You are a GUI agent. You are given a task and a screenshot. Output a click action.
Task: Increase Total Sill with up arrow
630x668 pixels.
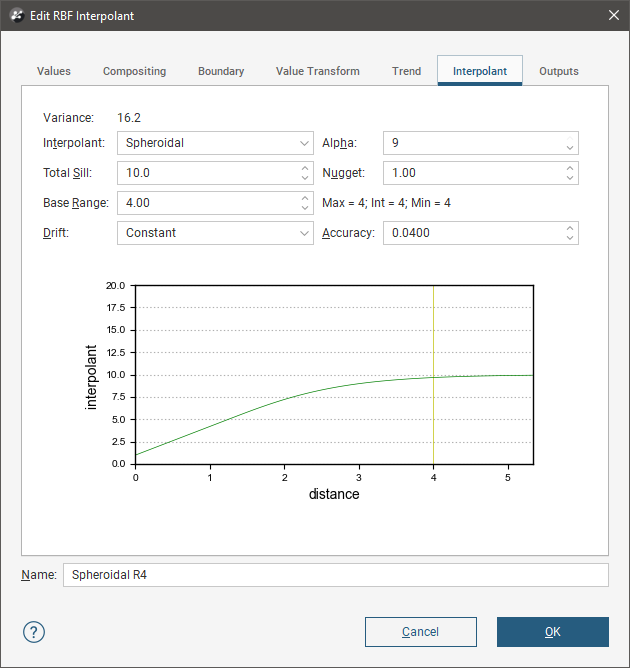coord(305,167)
